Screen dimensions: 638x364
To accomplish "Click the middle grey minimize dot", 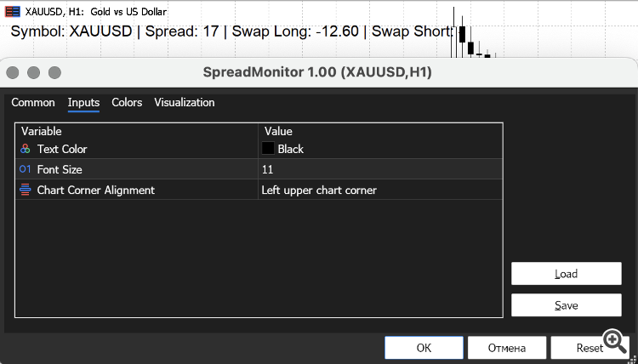I will [33, 73].
